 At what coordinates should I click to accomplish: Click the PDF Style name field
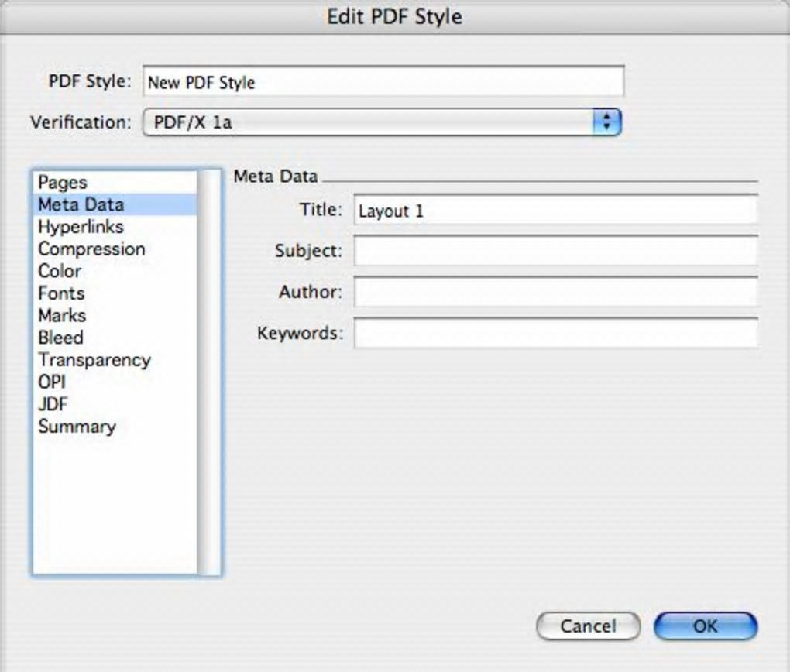(383, 81)
